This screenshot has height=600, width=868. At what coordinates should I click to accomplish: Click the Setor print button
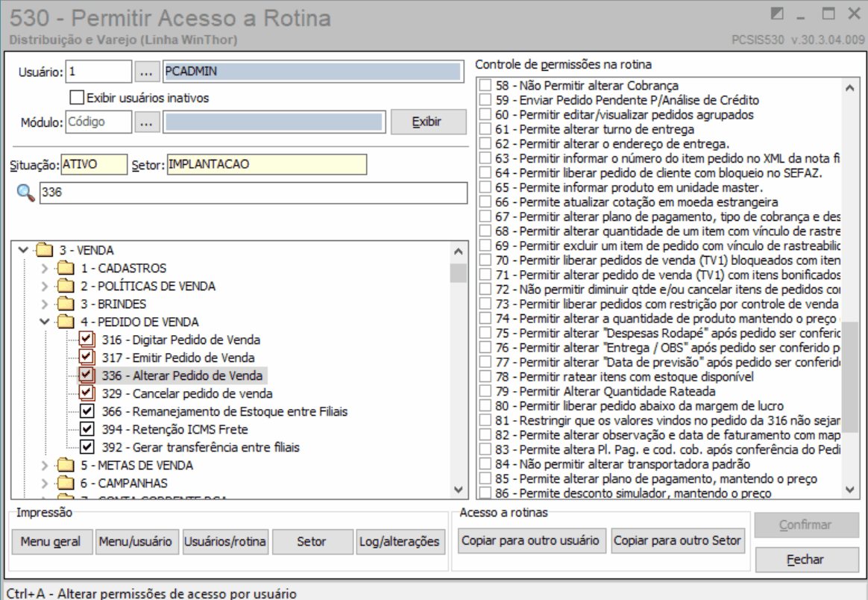pyautogui.click(x=312, y=541)
